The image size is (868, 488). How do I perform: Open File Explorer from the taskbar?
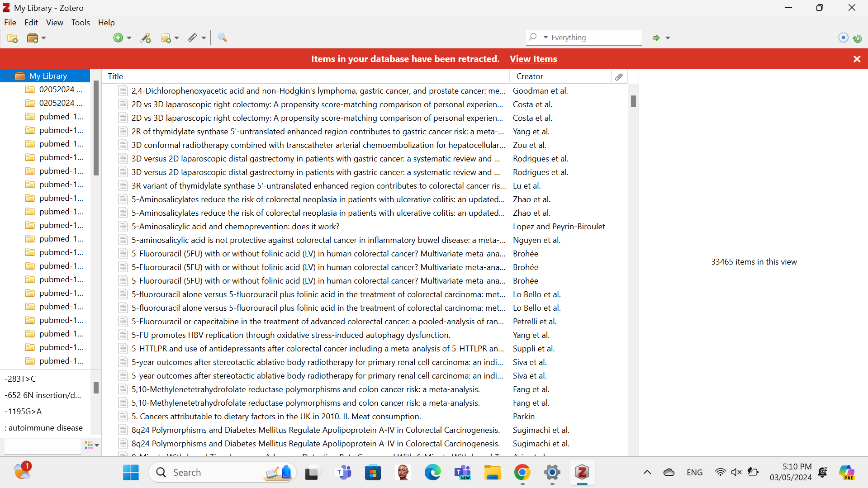[492, 473]
